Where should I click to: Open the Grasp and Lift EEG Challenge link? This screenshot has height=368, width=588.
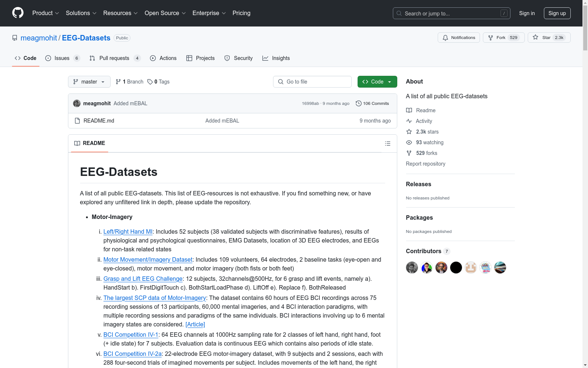pyautogui.click(x=143, y=279)
